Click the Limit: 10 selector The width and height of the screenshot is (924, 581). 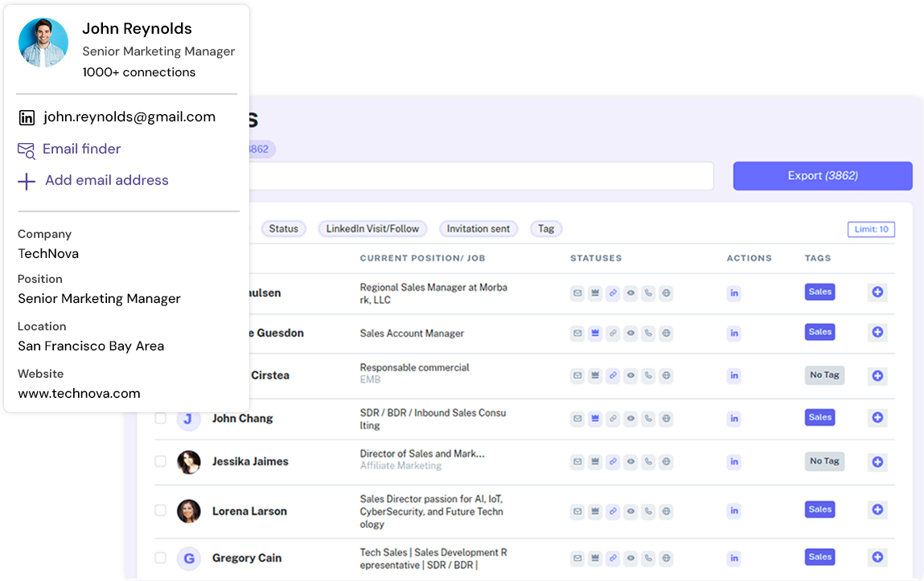click(x=871, y=229)
